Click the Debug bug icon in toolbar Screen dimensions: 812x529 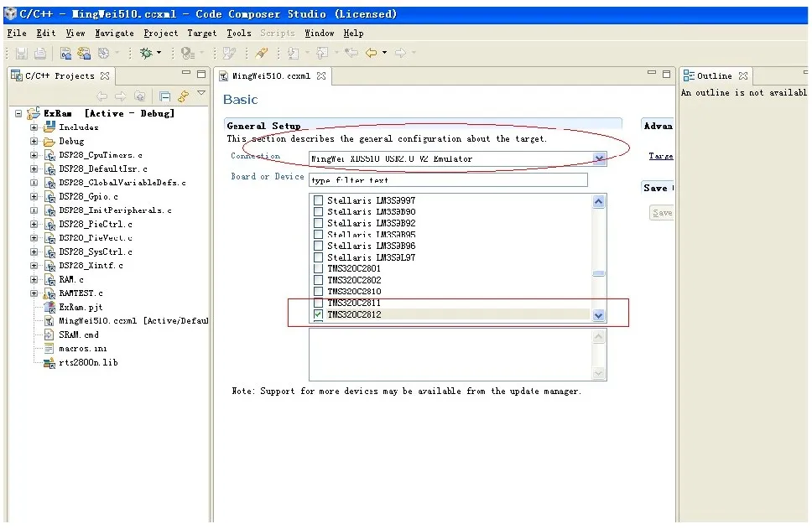point(146,53)
